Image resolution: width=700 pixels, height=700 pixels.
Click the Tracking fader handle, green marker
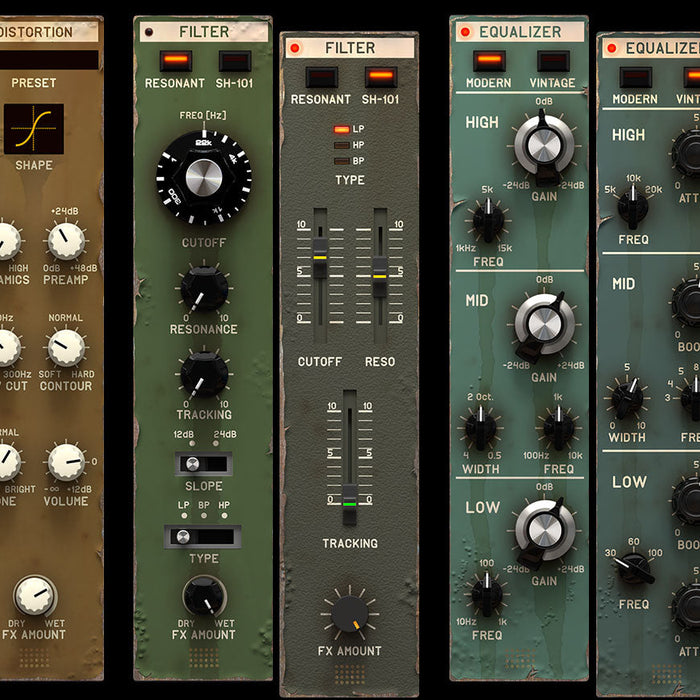click(x=350, y=504)
